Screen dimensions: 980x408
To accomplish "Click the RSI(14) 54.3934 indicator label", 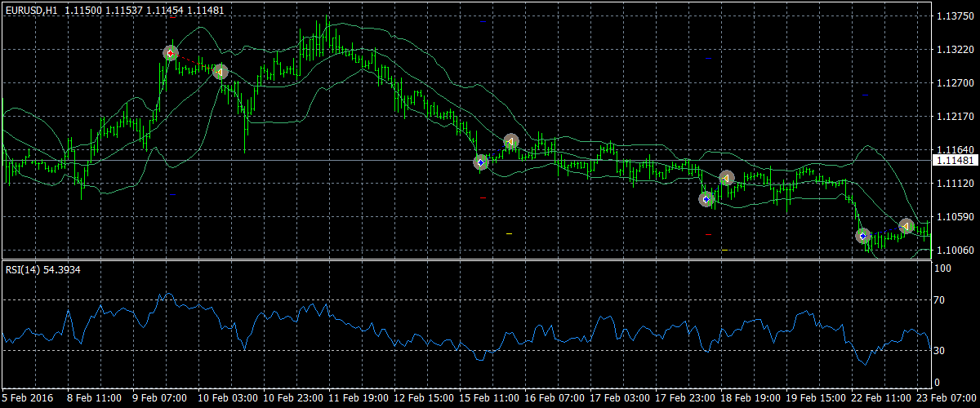I will click(x=42, y=268).
